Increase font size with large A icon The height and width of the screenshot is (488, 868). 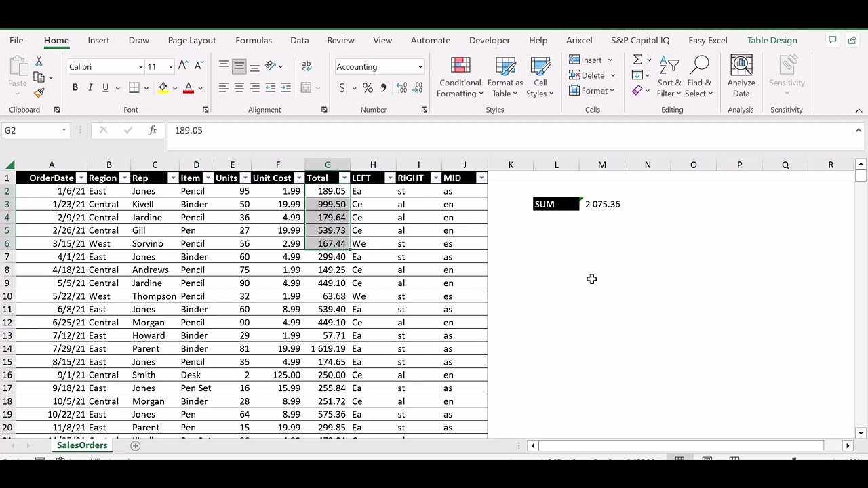184,66
